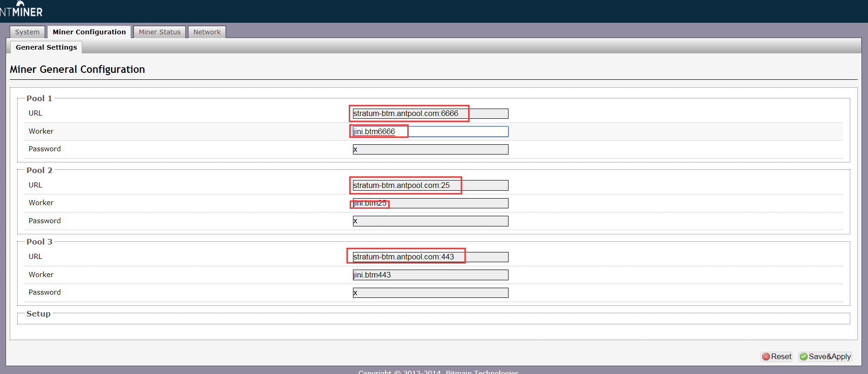Click the Pool 1 Worker input field
This screenshot has height=374, width=868.
[431, 132]
